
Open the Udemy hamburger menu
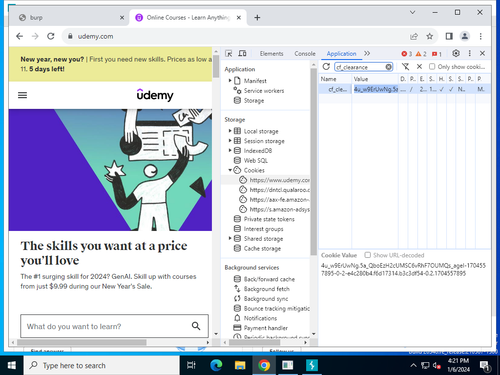(x=22, y=95)
